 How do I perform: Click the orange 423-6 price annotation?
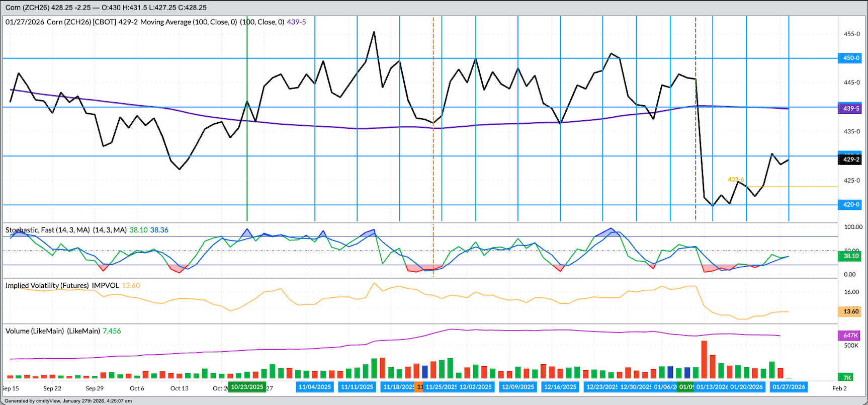736,180
